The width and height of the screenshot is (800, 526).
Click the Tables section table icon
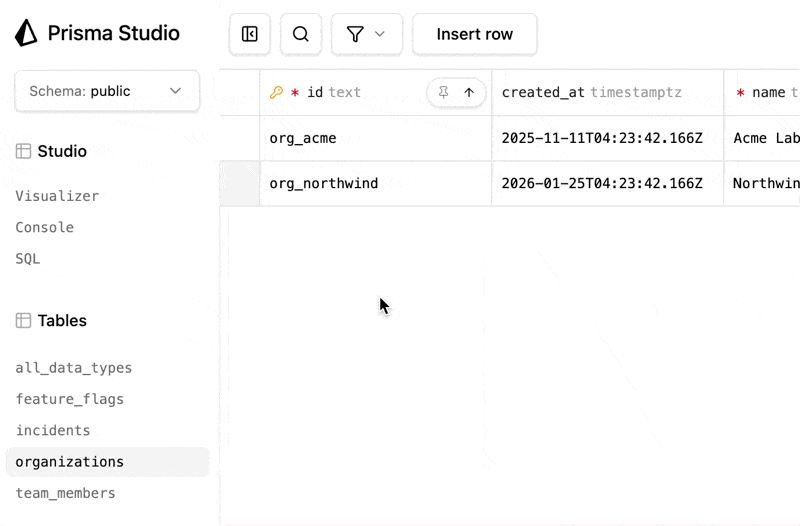[23, 320]
